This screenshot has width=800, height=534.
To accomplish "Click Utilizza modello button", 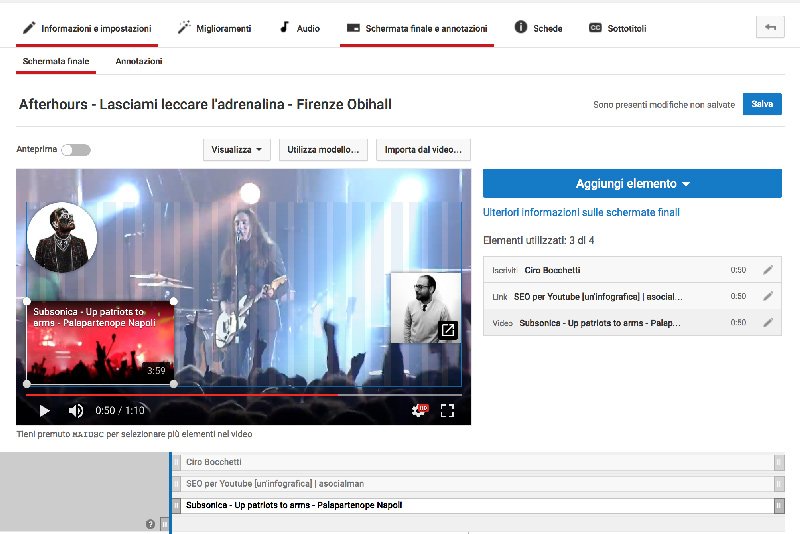I will [x=323, y=149].
